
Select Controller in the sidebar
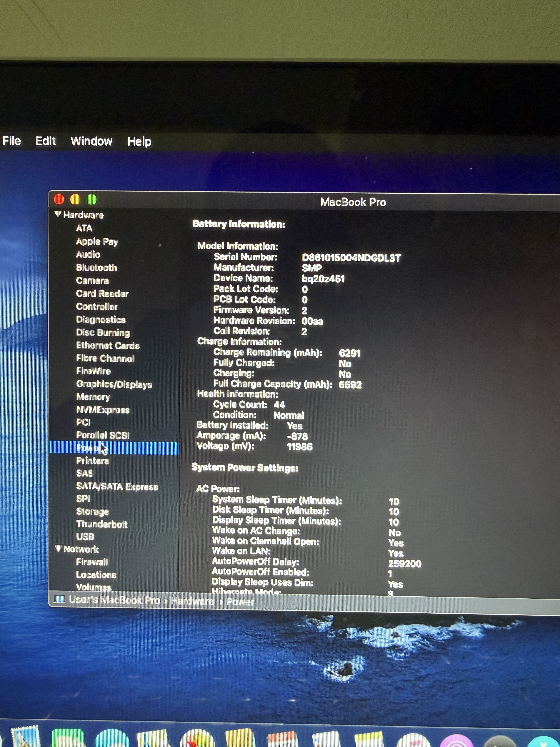[97, 306]
